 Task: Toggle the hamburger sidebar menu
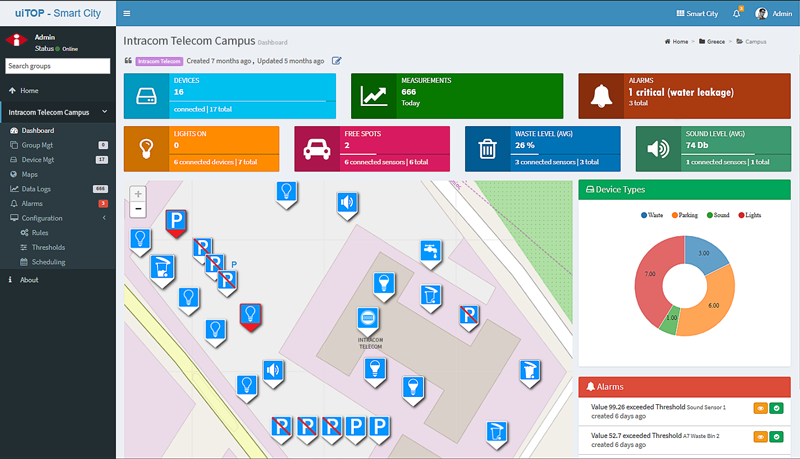click(x=127, y=14)
